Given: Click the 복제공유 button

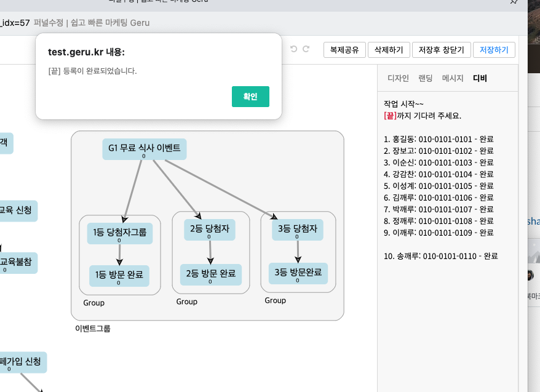Looking at the screenshot, I should 344,50.
